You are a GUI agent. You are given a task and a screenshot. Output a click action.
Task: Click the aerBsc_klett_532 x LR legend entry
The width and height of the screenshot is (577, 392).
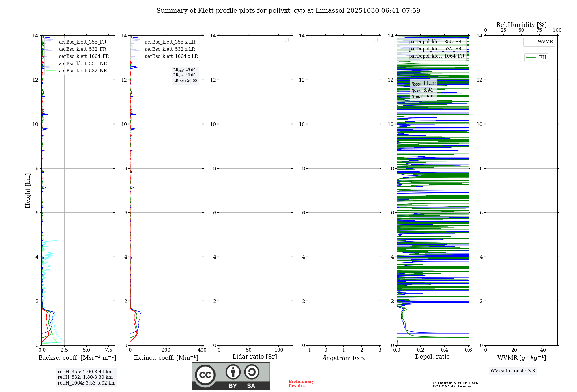click(x=170, y=49)
